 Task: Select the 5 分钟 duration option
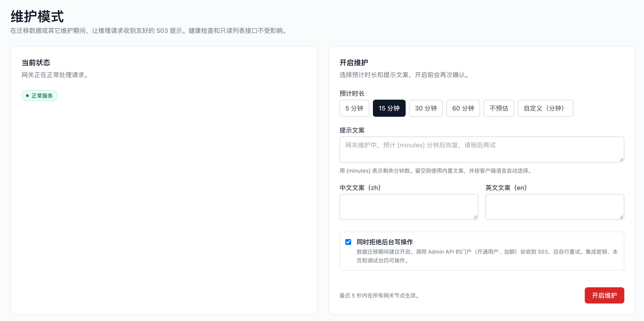[x=354, y=108]
